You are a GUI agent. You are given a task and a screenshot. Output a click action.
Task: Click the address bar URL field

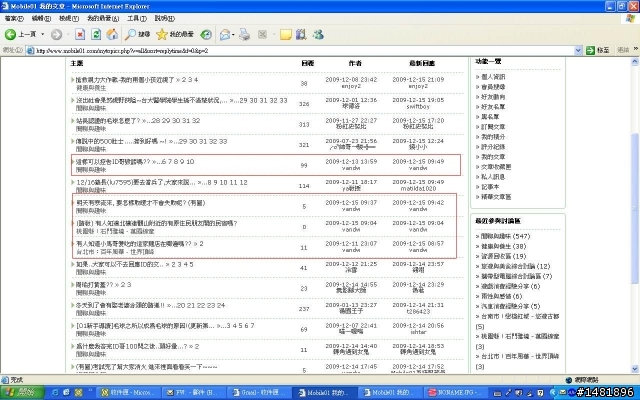tap(300, 50)
